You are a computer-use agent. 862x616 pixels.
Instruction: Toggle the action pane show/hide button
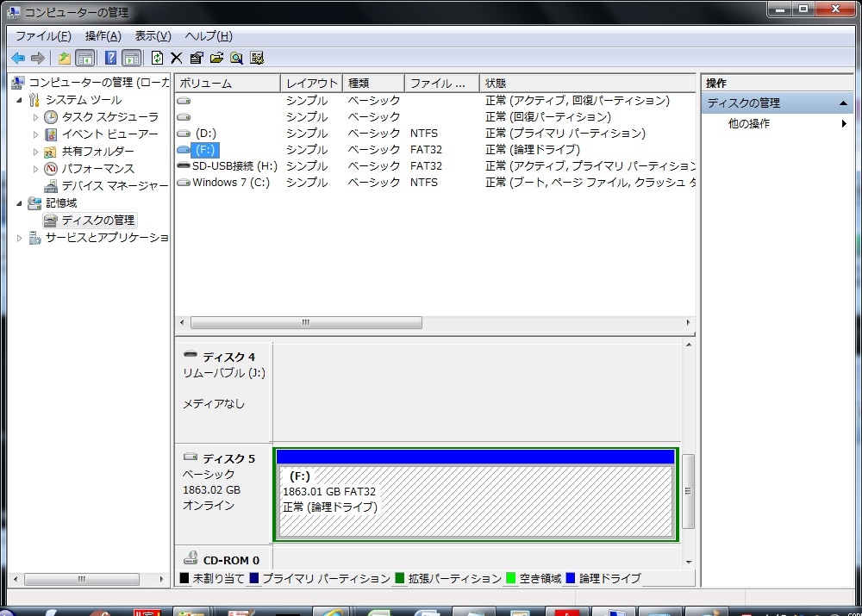[x=131, y=58]
